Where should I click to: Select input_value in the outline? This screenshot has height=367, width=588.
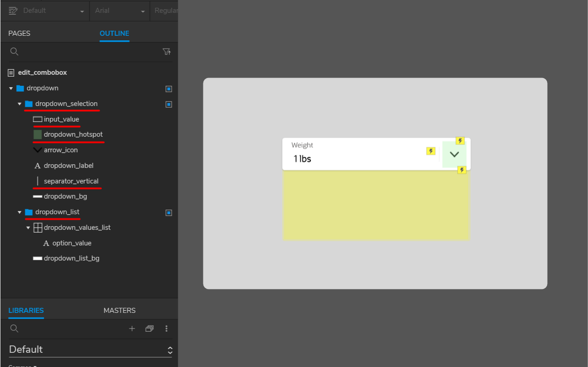click(x=62, y=119)
